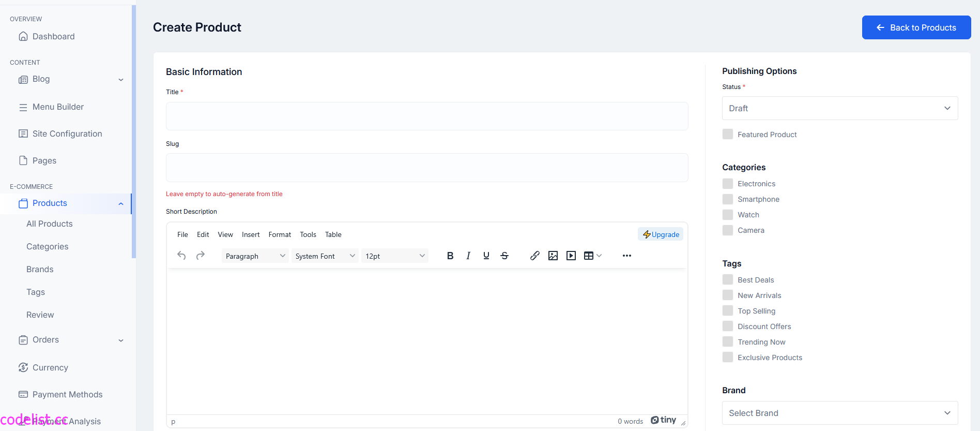Click the Payment Methods card icon
The width and height of the screenshot is (980, 431).
point(23,394)
